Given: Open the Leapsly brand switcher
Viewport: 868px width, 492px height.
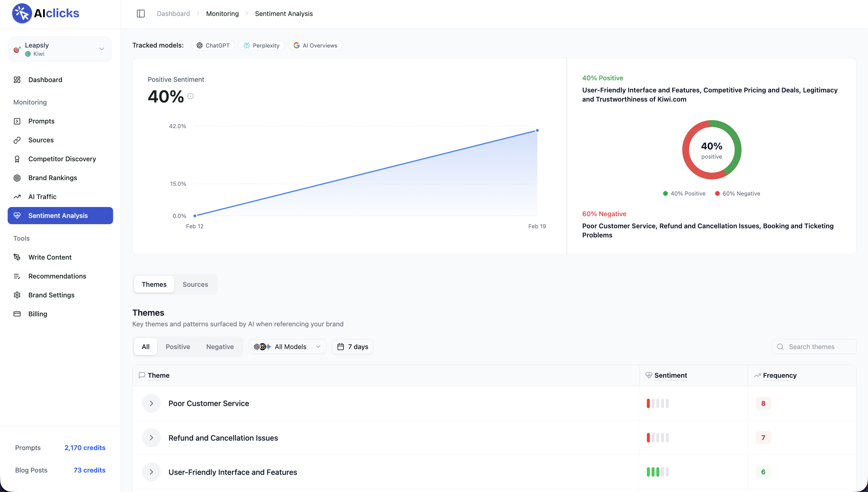Looking at the screenshot, I should pyautogui.click(x=59, y=49).
